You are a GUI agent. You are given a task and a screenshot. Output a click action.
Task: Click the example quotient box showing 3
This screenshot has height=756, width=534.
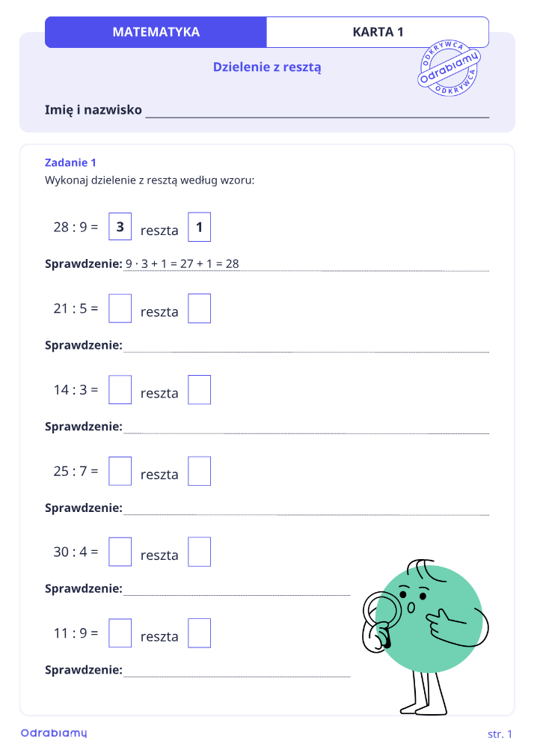(120, 227)
